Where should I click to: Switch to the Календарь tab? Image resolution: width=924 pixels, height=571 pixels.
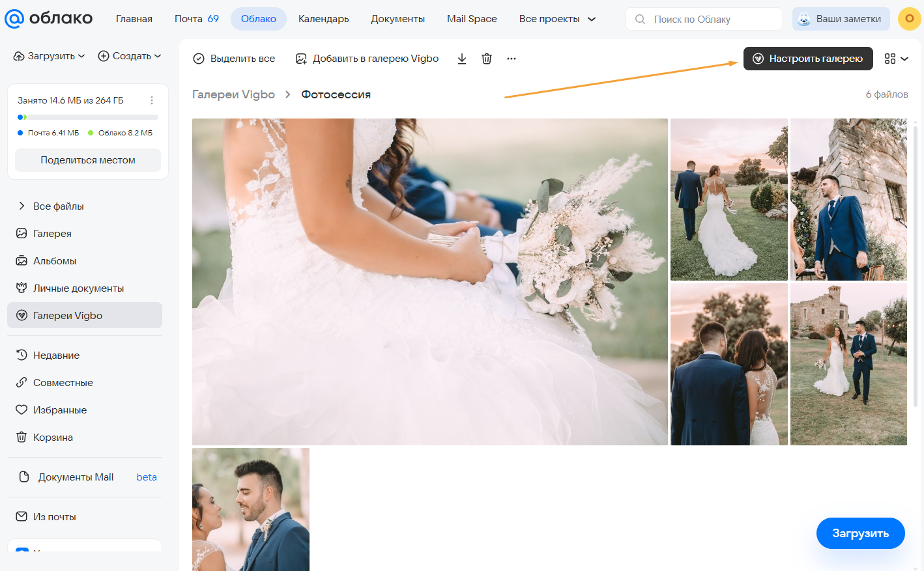(323, 19)
